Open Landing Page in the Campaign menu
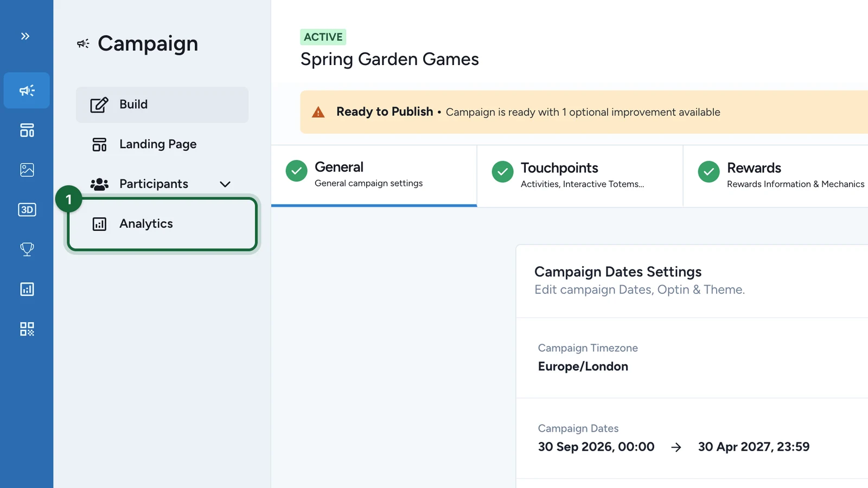This screenshot has width=868, height=488. pyautogui.click(x=162, y=144)
